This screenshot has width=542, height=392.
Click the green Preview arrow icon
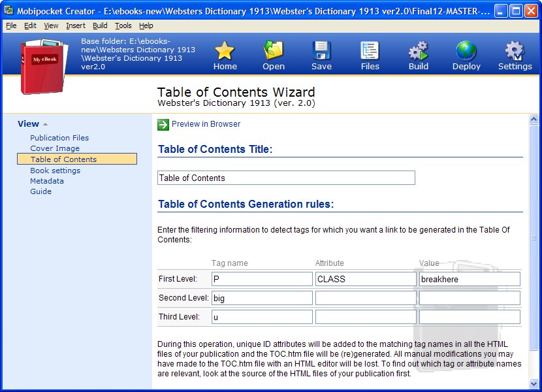click(163, 125)
